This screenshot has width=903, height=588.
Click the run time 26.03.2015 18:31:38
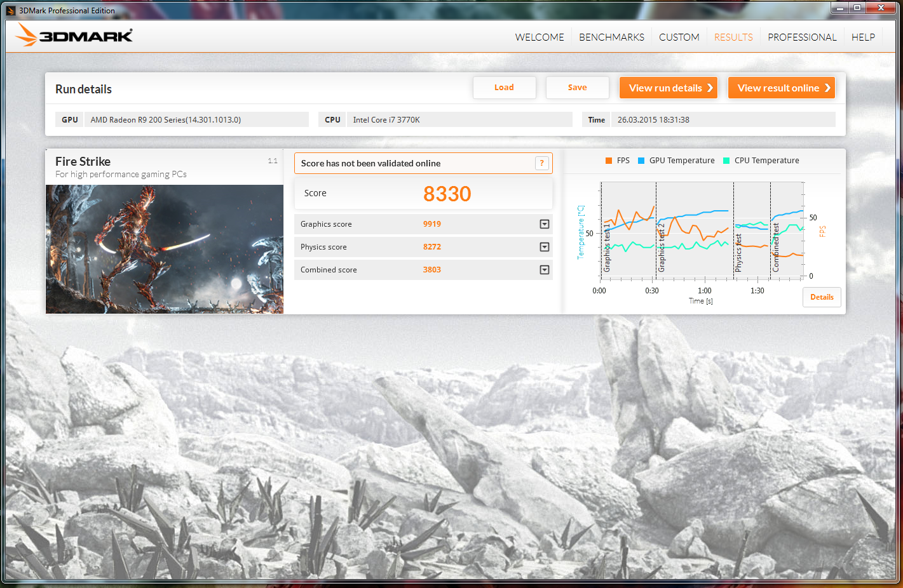(653, 119)
